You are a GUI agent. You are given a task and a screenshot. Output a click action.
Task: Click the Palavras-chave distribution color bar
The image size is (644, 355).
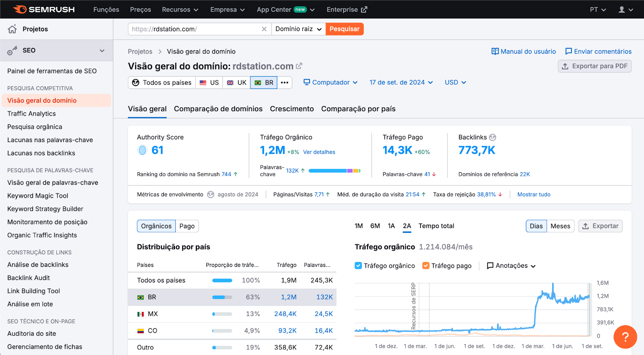click(334, 171)
